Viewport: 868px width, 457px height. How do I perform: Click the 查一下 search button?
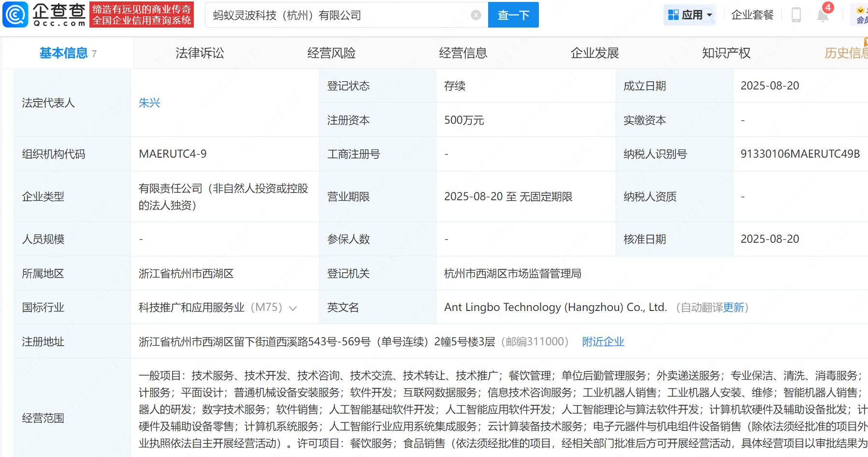click(x=513, y=15)
